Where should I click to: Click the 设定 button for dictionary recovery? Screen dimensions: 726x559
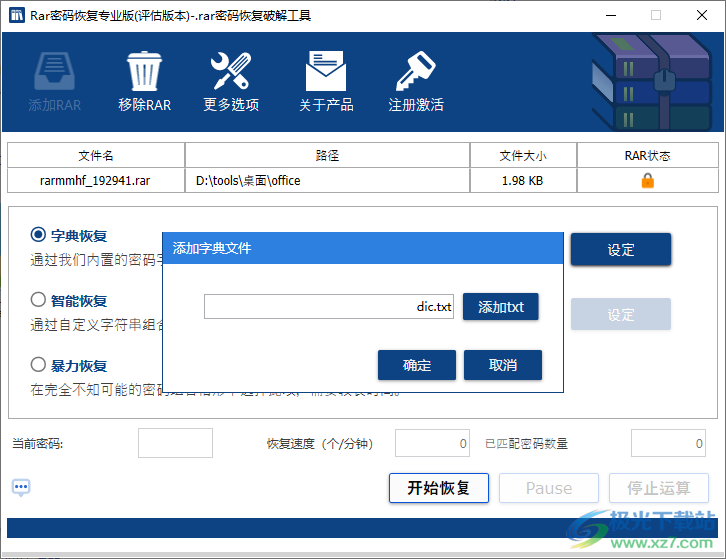click(x=621, y=250)
